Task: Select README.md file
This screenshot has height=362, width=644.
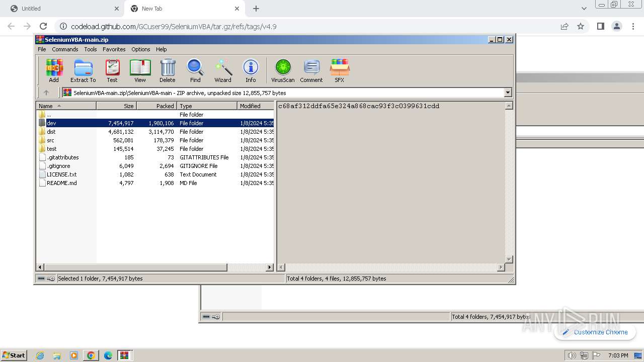Action: [x=155, y=183]
